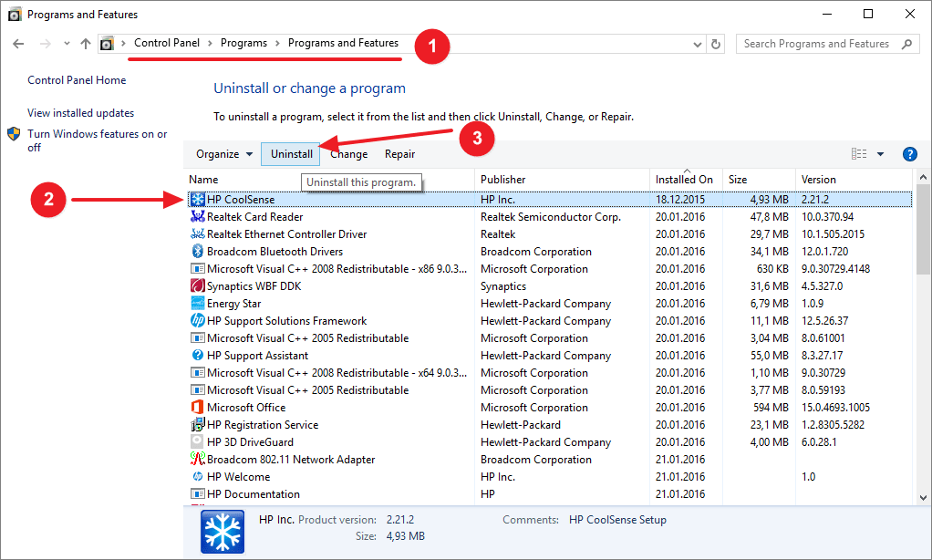Screen dimensions: 932x560
Task: Open Control Panel Home link
Action: coord(77,80)
